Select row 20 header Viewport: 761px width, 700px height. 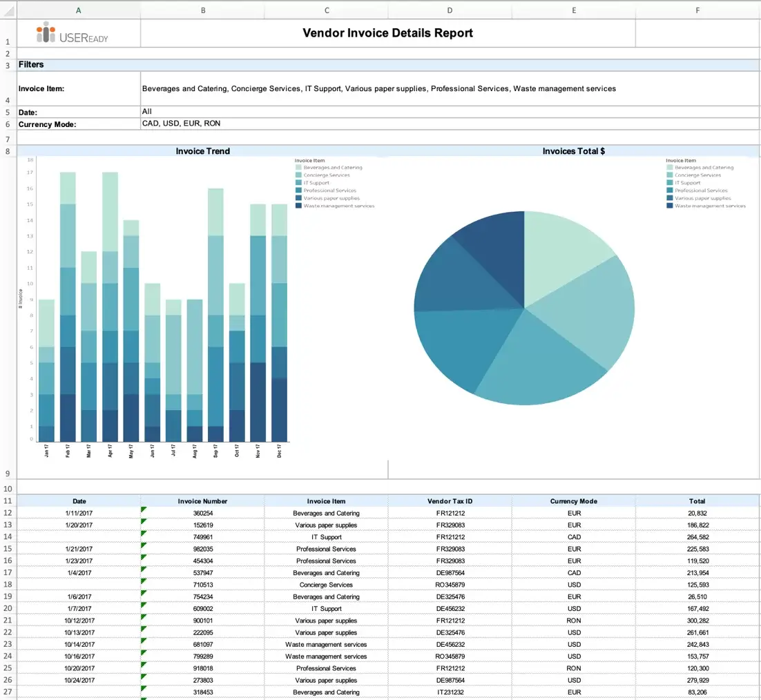pyautogui.click(x=8, y=608)
